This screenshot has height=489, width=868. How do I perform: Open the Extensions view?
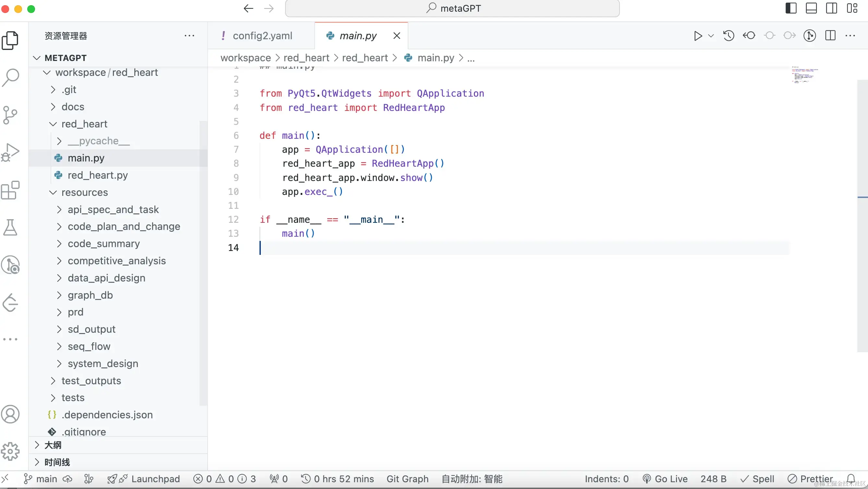pos(10,190)
